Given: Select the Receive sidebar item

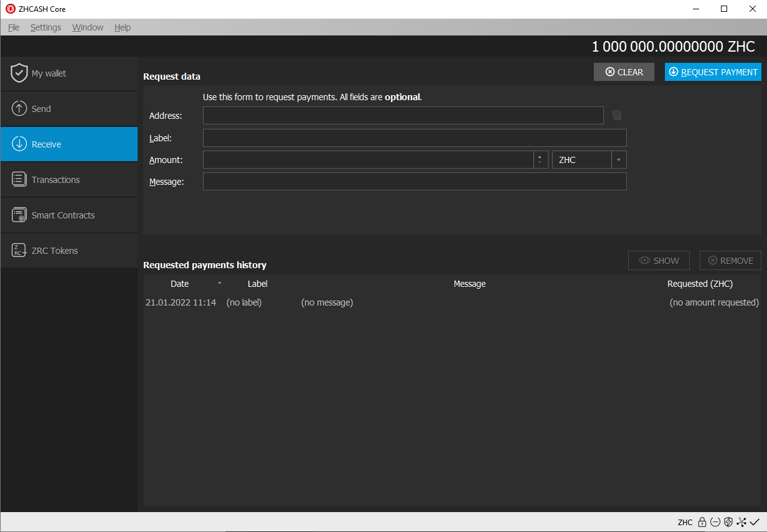Looking at the screenshot, I should pos(69,144).
